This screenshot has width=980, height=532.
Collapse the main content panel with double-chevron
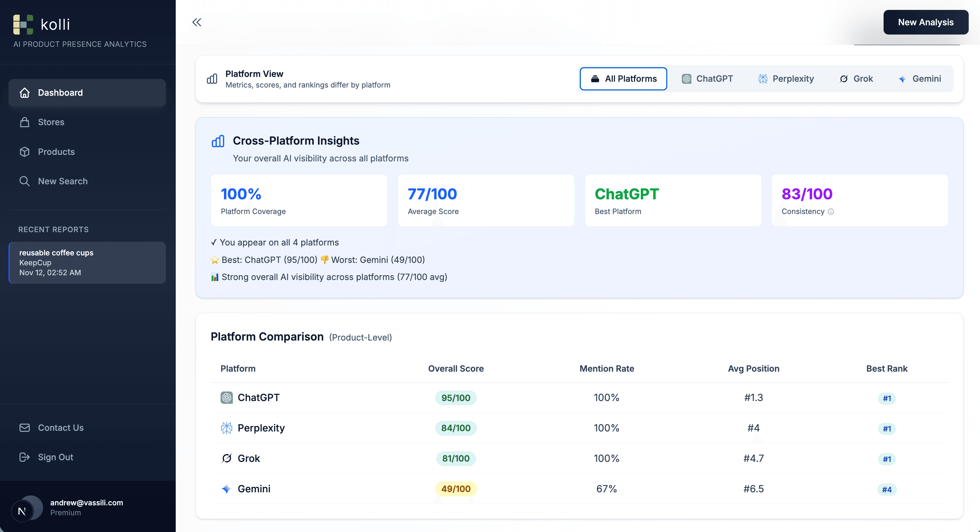point(197,22)
